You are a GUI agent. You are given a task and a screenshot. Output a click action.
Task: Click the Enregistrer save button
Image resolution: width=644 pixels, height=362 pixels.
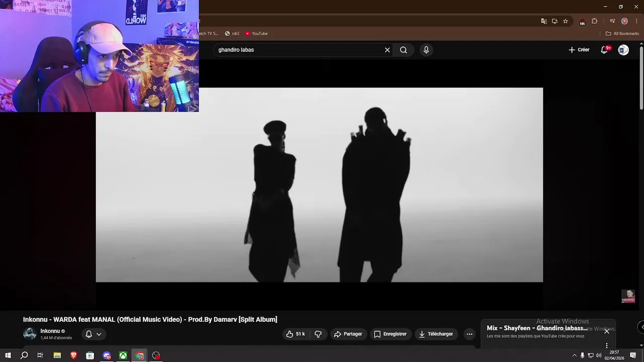(390, 334)
